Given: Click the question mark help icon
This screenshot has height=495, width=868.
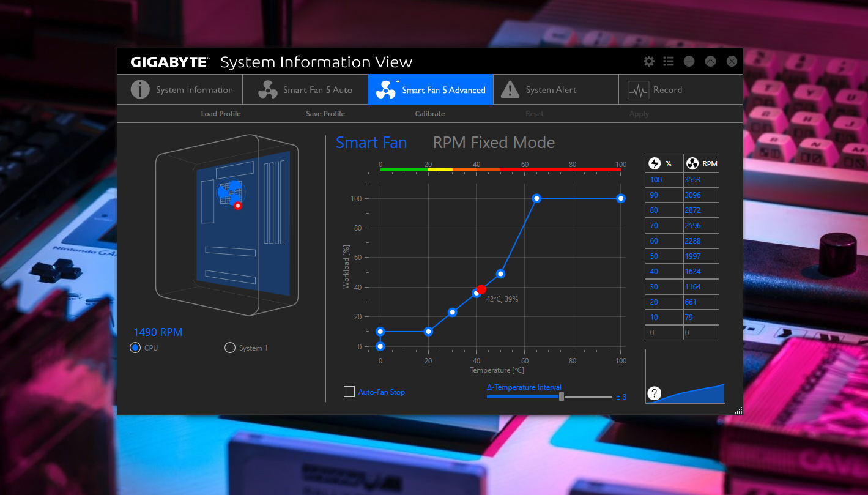Looking at the screenshot, I should 654,393.
